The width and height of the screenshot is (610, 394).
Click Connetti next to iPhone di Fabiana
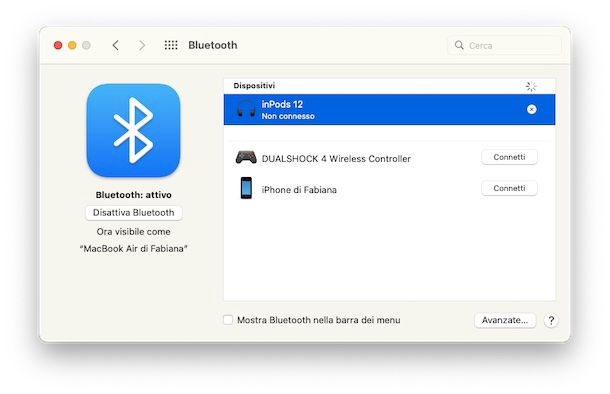point(509,188)
